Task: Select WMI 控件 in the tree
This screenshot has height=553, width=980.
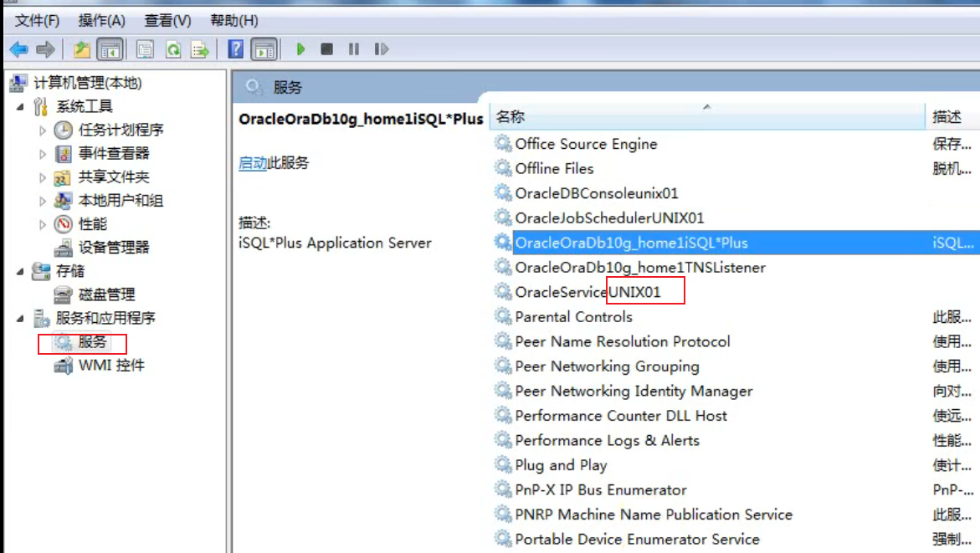Action: point(111,366)
